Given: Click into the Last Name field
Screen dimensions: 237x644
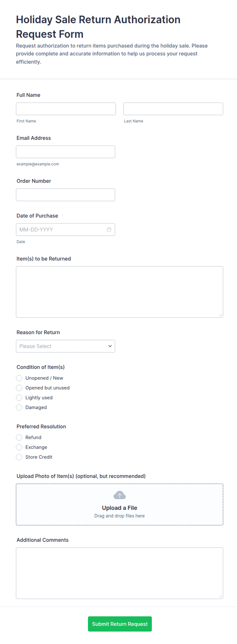Looking at the screenshot, I should (x=173, y=109).
